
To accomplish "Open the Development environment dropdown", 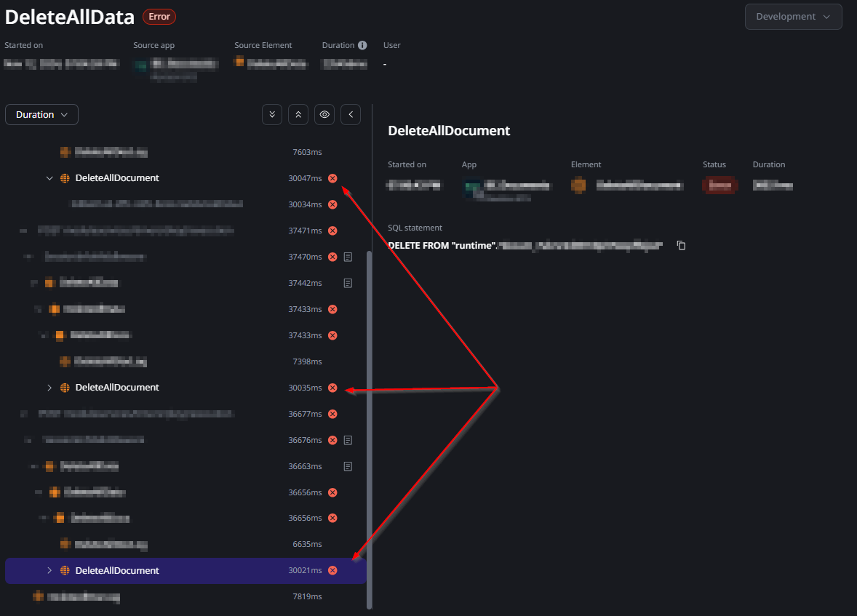I will coord(793,17).
